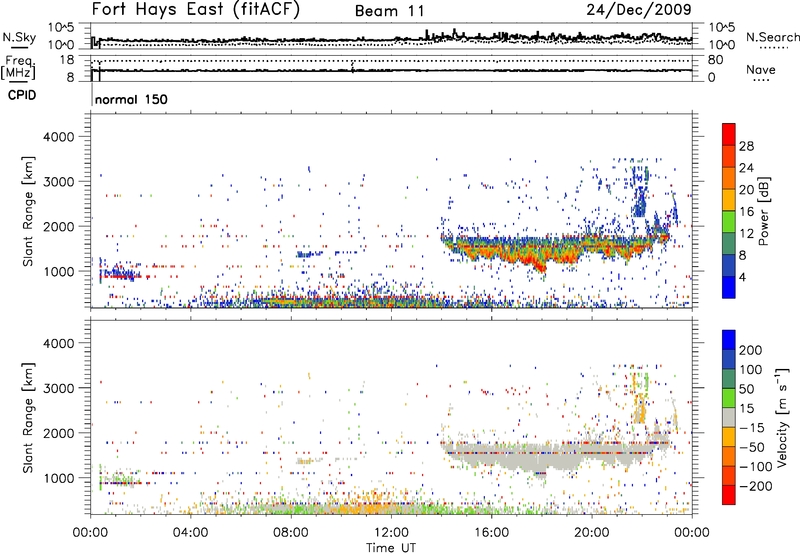Click the 'Time UT' axis title

[391, 547]
